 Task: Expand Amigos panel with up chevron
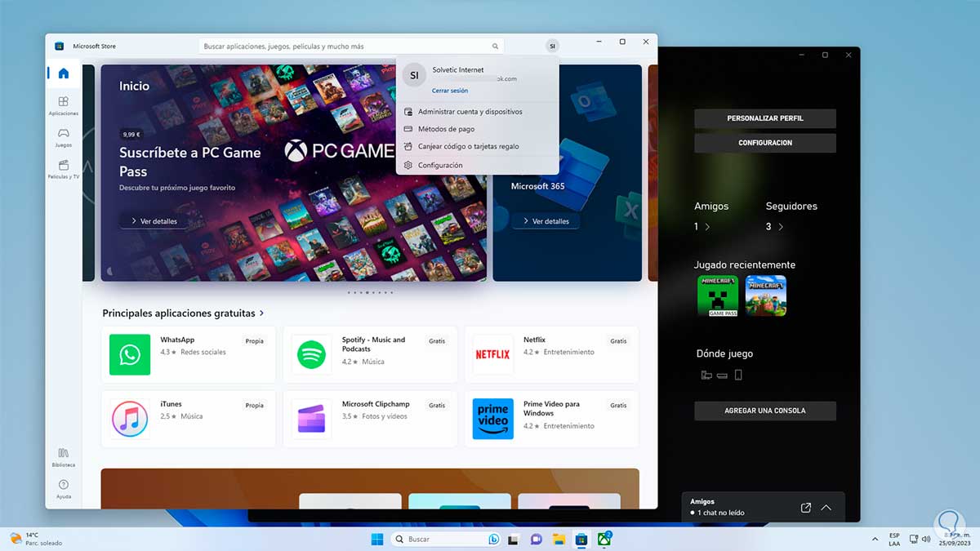[x=826, y=508]
